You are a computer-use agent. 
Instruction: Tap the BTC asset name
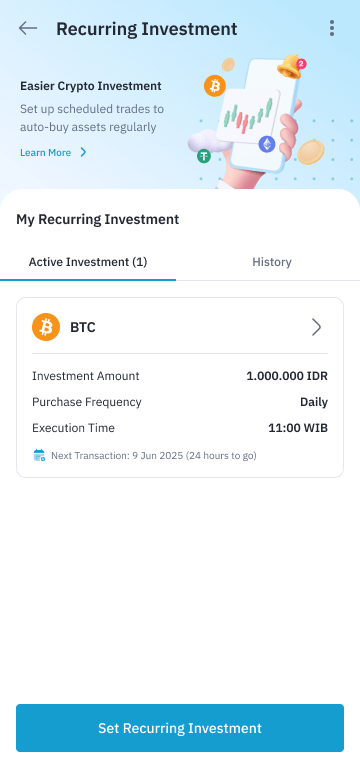tap(83, 327)
